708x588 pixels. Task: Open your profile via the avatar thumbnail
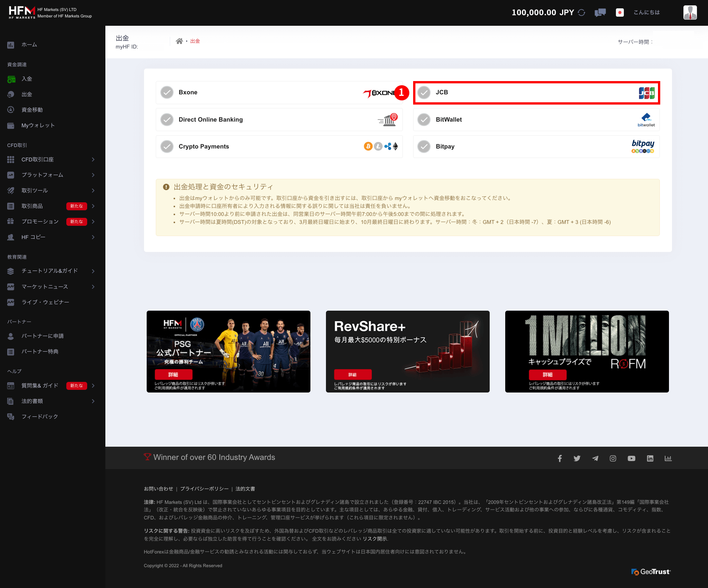pos(690,12)
